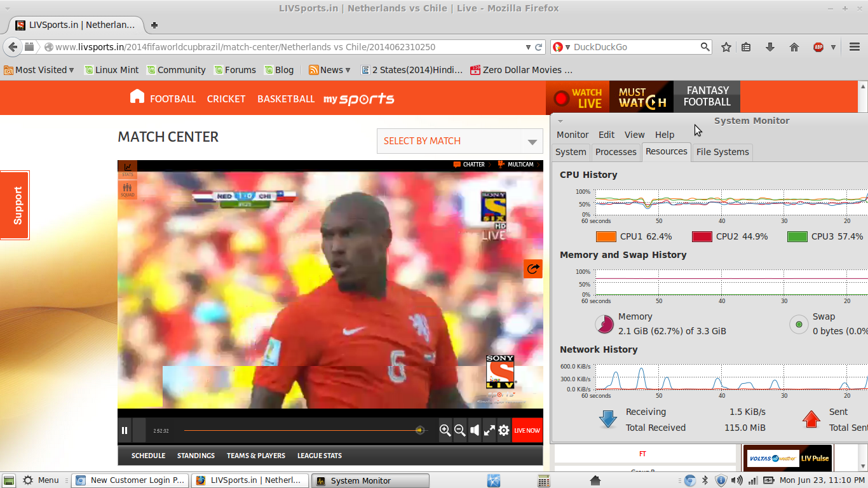Open Linux Mint bookmark
Image resolution: width=868 pixels, height=488 pixels.
111,70
